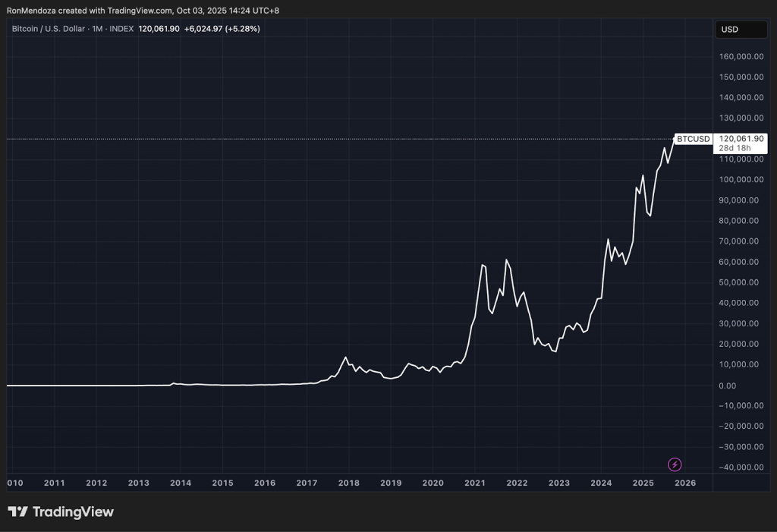This screenshot has height=532, width=777.
Task: Click the purple lightning event icon on chart
Action: click(x=674, y=464)
